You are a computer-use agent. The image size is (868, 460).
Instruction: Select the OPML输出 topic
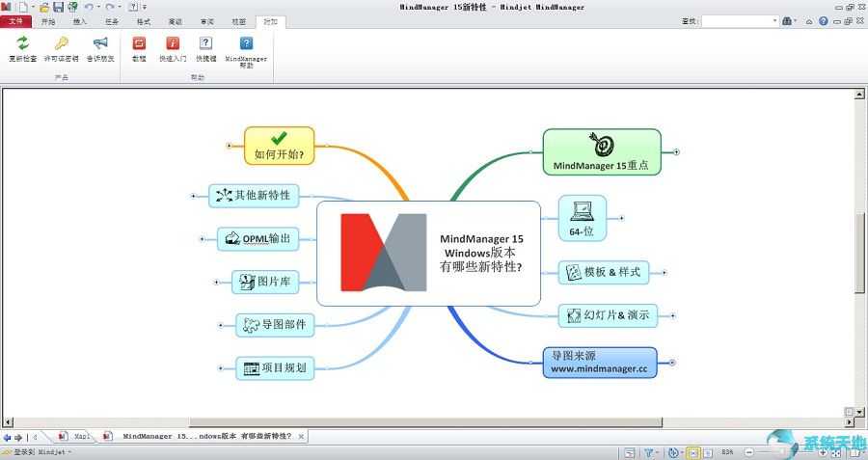pos(258,238)
